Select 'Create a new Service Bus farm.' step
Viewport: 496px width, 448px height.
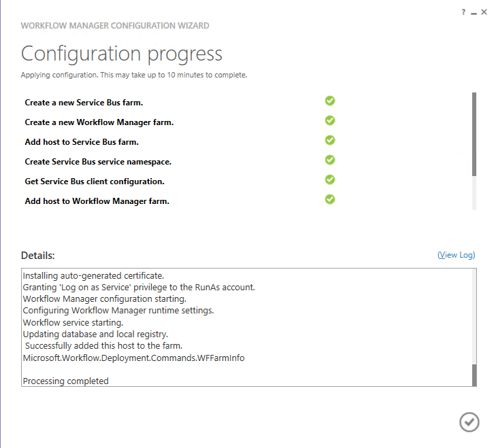click(x=84, y=103)
